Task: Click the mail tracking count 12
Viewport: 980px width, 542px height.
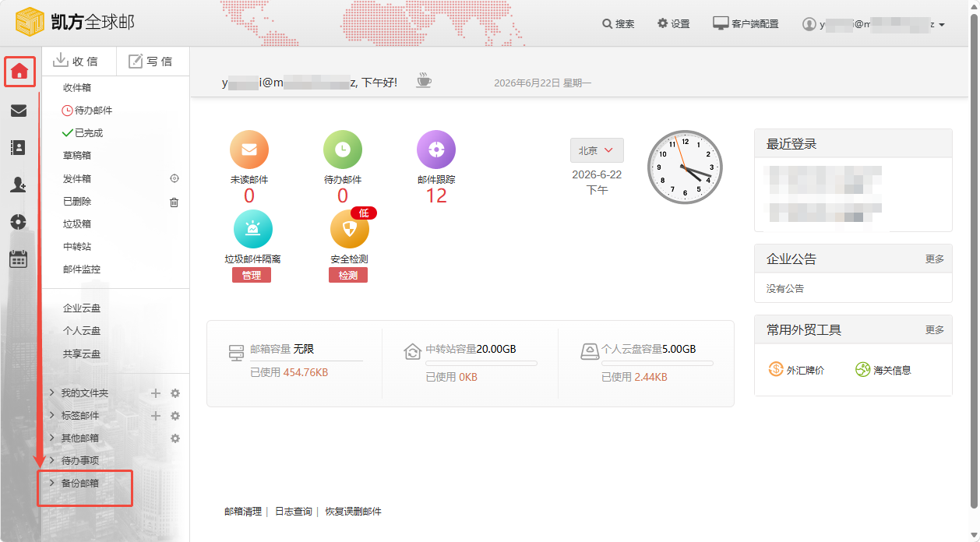Action: click(436, 195)
